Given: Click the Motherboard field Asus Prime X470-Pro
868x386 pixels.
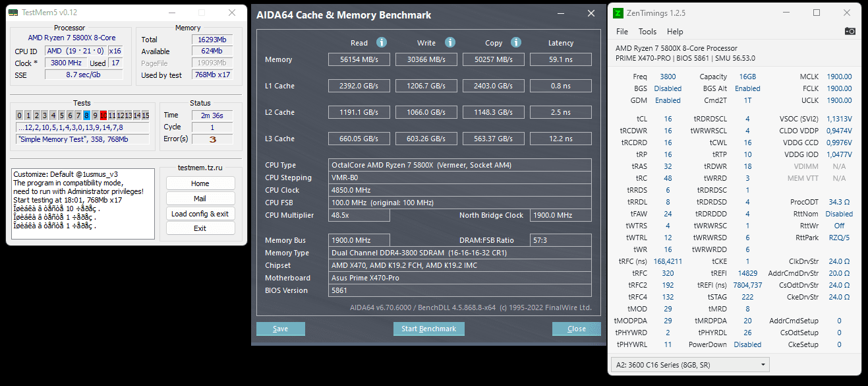Looking at the screenshot, I should coord(460,278).
